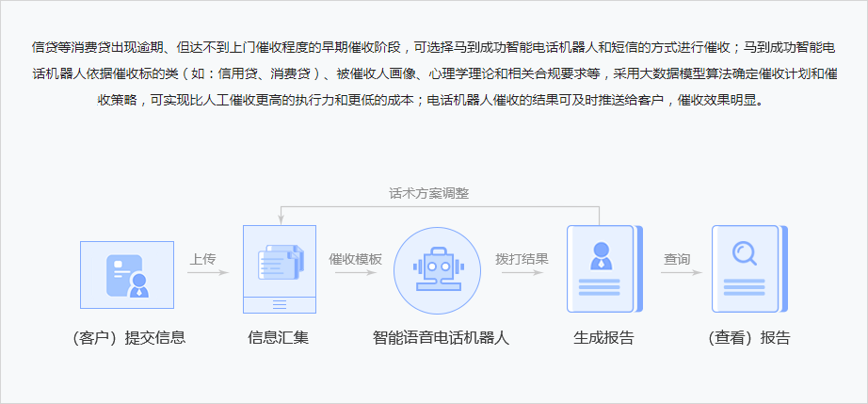Click the customer submit info card icon
Screen dimensions: 868x404
pos(127,274)
